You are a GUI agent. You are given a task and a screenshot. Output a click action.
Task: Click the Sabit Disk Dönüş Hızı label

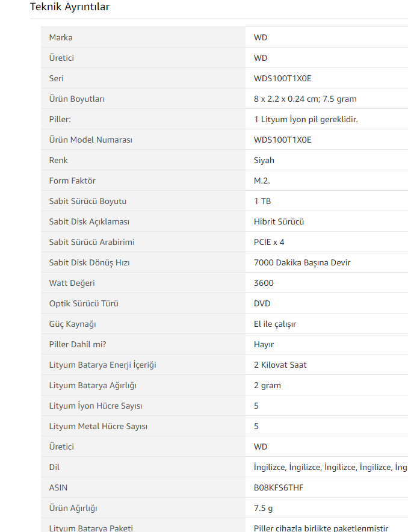(x=89, y=262)
